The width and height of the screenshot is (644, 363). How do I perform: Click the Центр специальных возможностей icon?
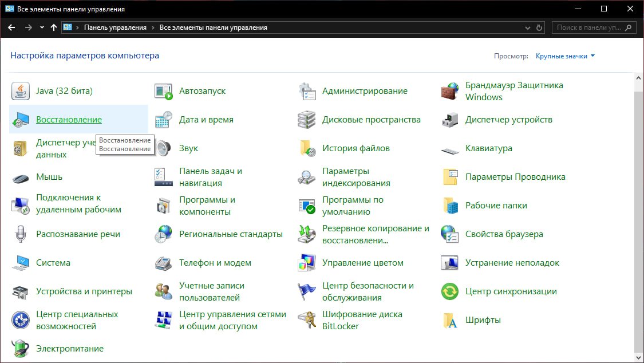tap(21, 320)
